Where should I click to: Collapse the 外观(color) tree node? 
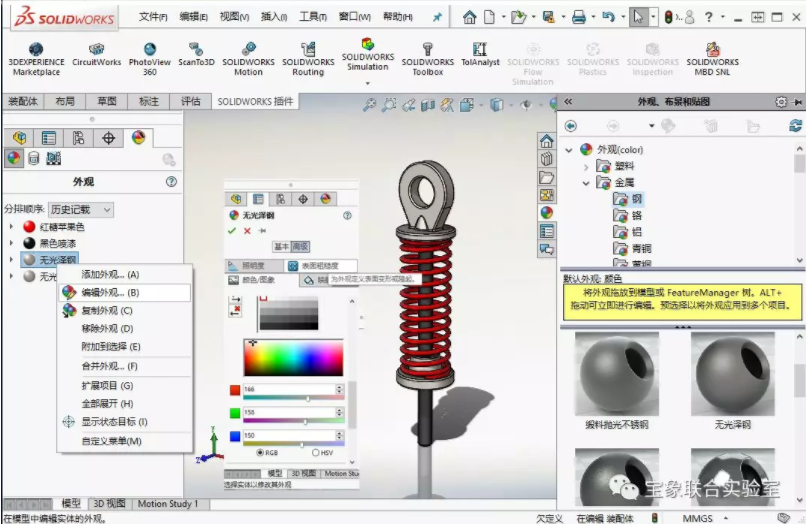click(569, 150)
